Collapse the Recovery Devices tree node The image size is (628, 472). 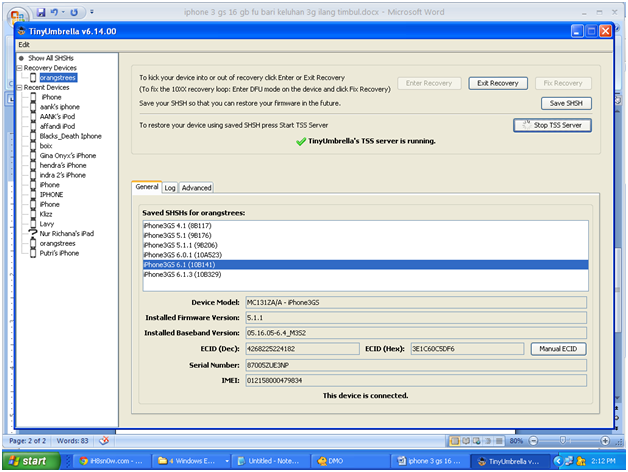19,68
